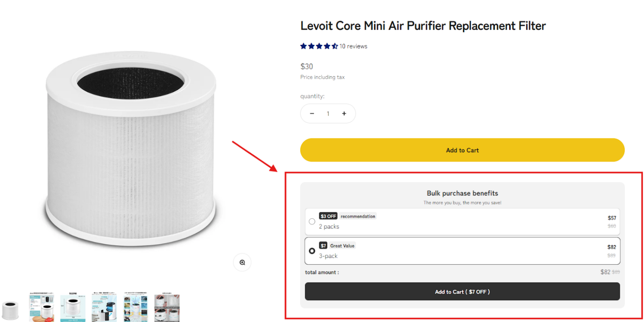Open the thumbnail showing pollutant types grid

pyautogui.click(x=136, y=308)
